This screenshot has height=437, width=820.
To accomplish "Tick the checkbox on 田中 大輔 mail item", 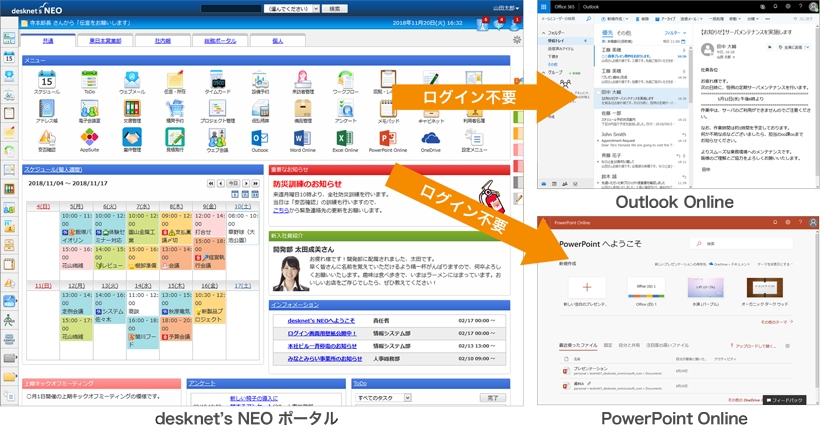I will pos(598,93).
